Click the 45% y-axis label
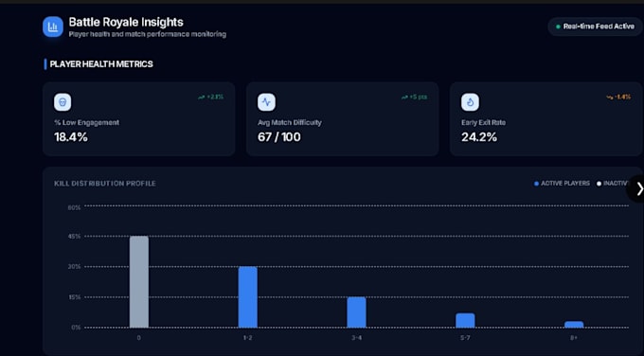Screen dimensions: 644x356 point(74,237)
